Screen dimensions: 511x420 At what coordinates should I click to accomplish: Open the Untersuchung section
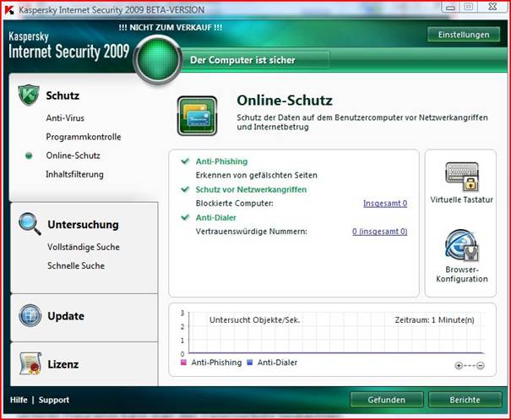click(83, 224)
